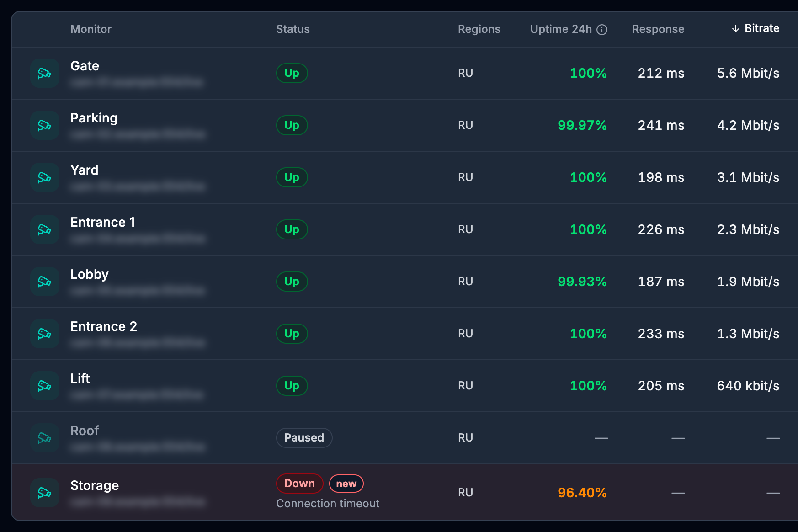Viewport: 798px width, 532px height.
Task: Click the camera icon for Parking monitor
Action: [45, 125]
